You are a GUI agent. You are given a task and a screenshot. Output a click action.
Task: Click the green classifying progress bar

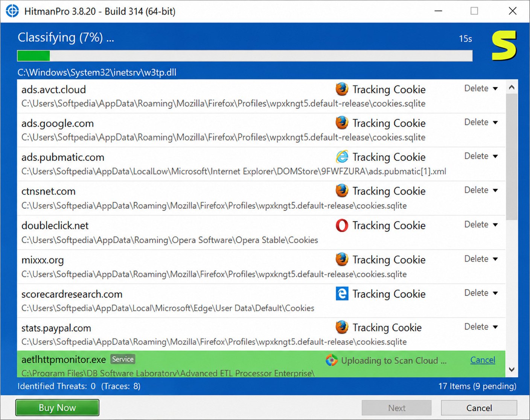coord(245,56)
